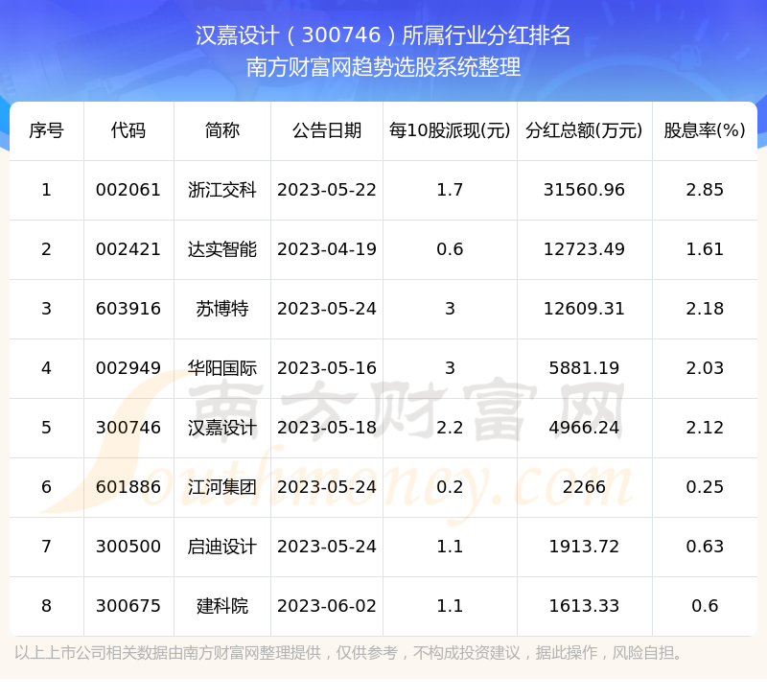Click dividend yield 0.6
This screenshot has width=767, height=700.
point(705,606)
